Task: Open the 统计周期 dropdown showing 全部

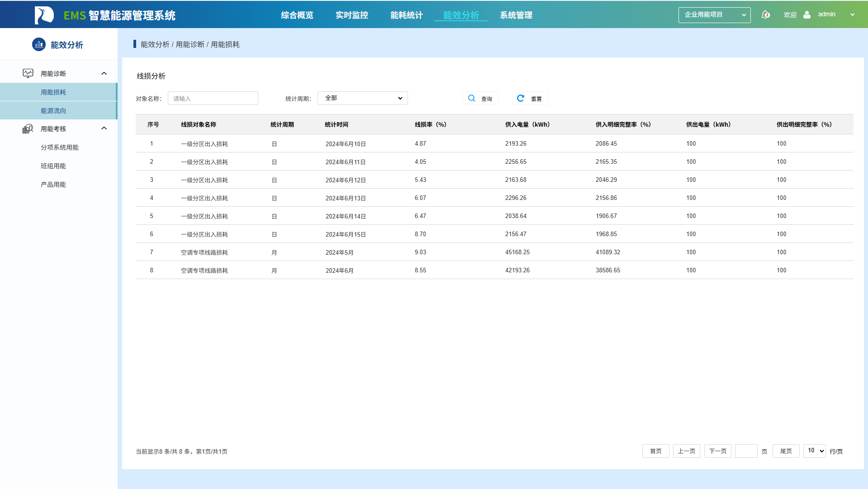Action: pyautogui.click(x=362, y=98)
